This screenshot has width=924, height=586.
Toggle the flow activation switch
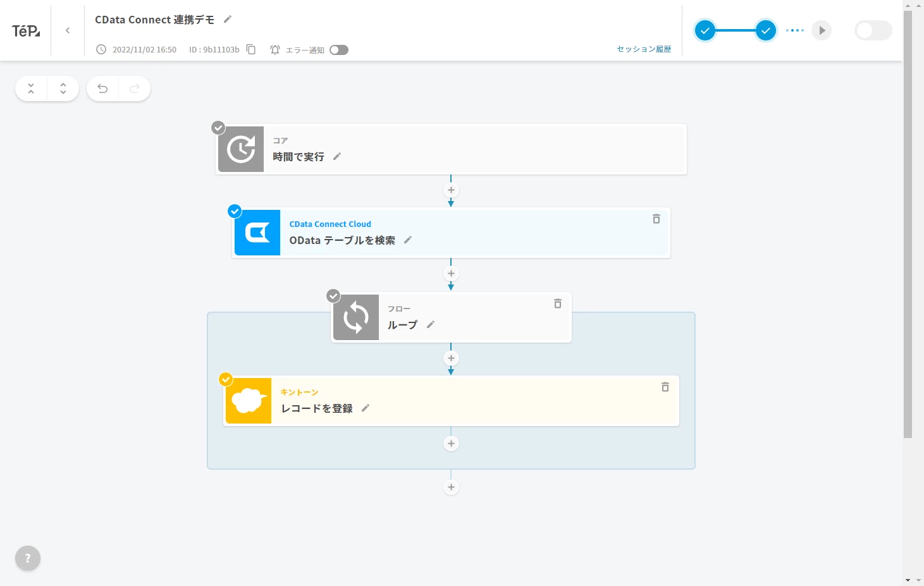pos(873,30)
